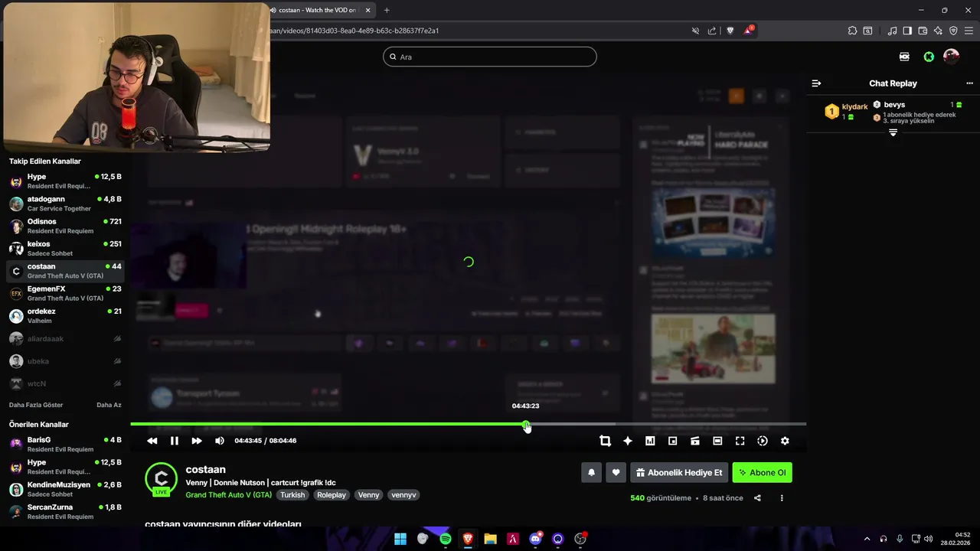Open KendineMuzisyen recommended channel
Image resolution: width=980 pixels, height=551 pixels.
coord(65,489)
